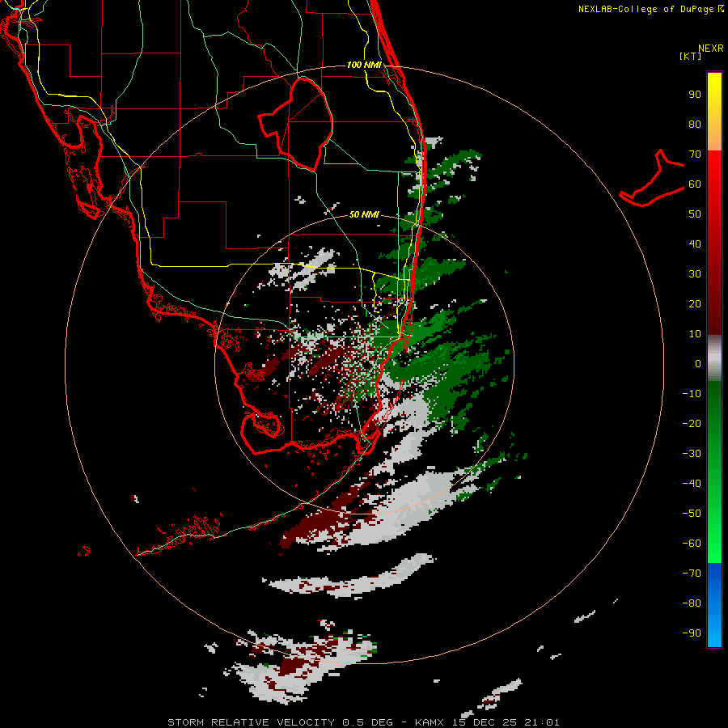Click the -70 value on the velocity scale

click(x=692, y=573)
